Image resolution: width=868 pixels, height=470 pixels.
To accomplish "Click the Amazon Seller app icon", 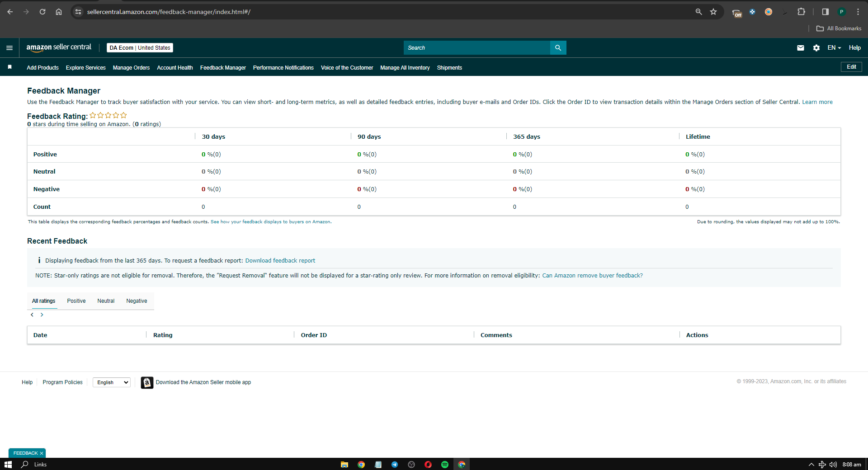I will (x=147, y=382).
